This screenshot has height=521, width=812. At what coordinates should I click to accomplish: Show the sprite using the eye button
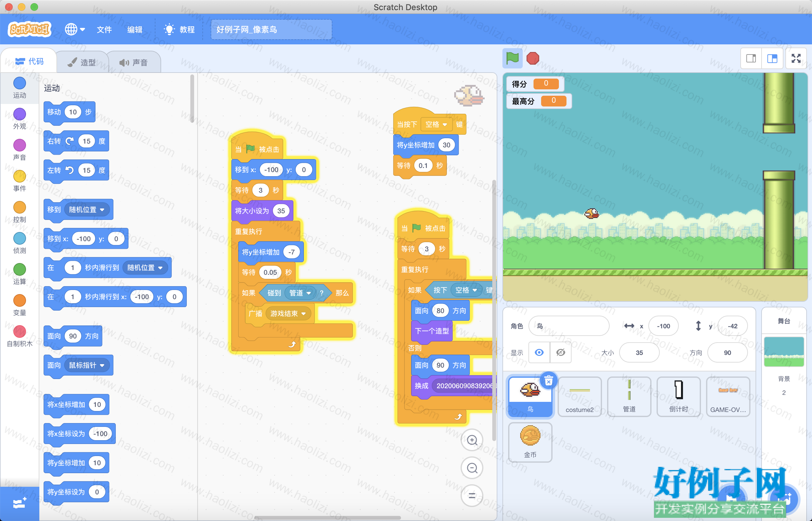(539, 352)
